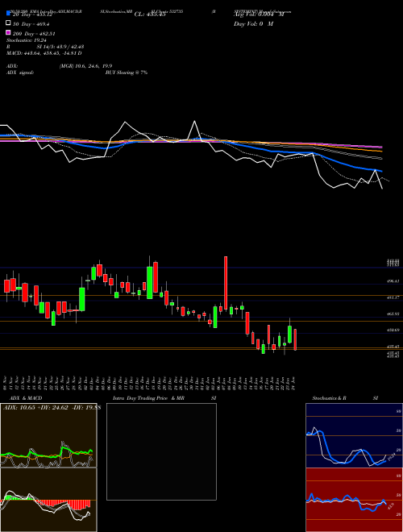The width and height of the screenshot is (403, 532).
Task: Open the ADX indicator chart thumbnail
Action: click(48, 435)
